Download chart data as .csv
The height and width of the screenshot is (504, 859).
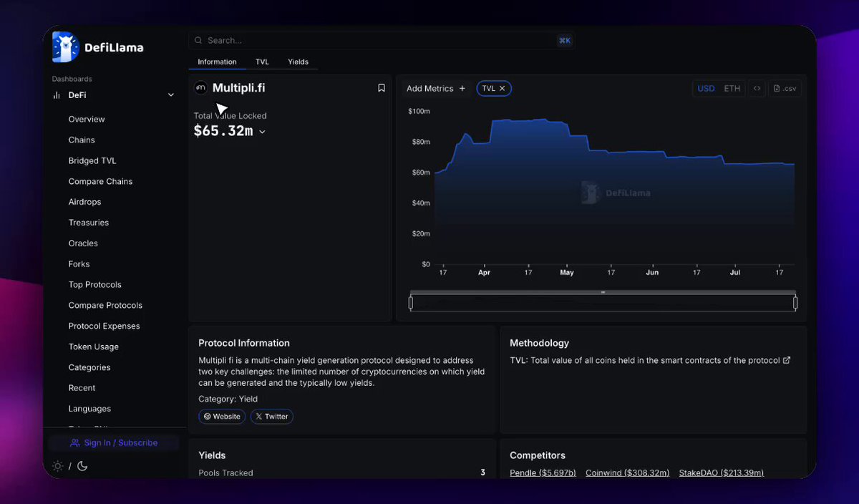(785, 89)
